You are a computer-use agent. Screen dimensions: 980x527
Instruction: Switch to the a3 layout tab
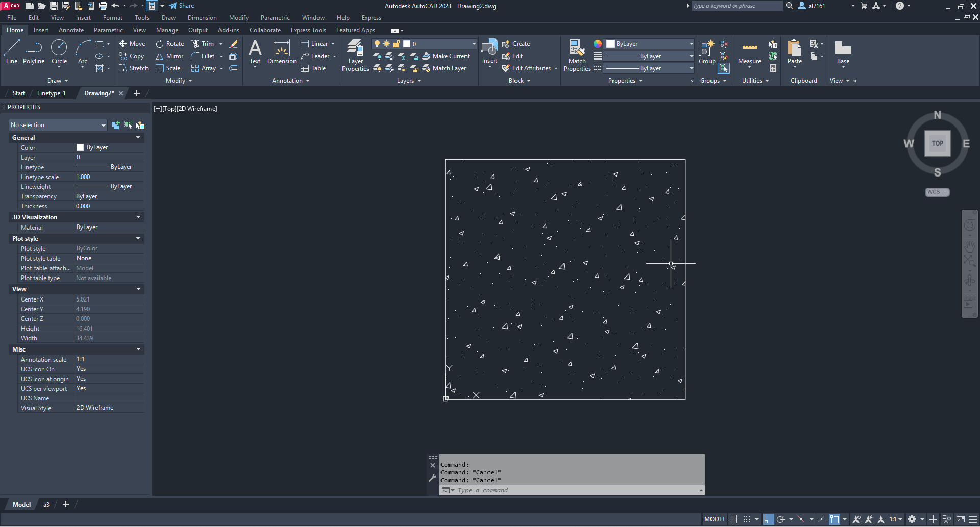(46, 505)
